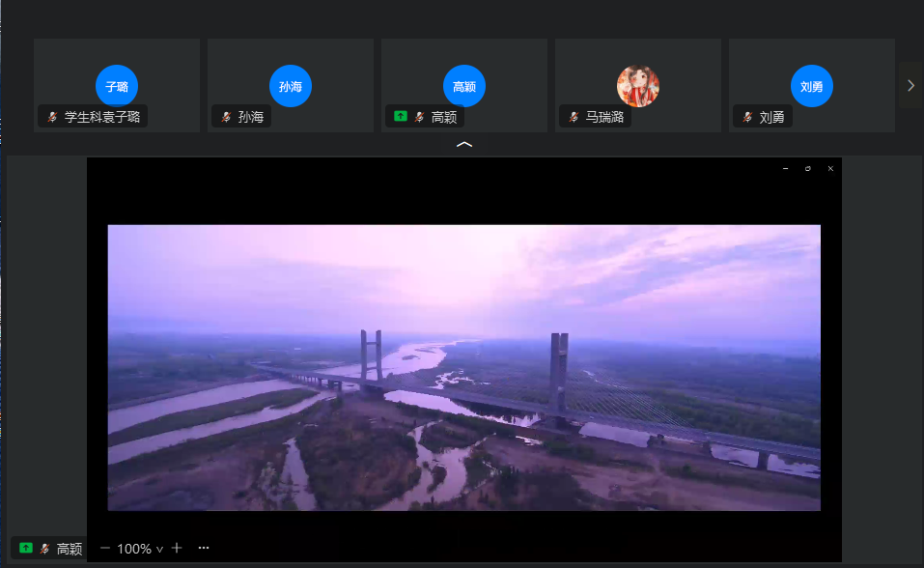Click muted mic icon next to 刘勇
The width and height of the screenshot is (924, 568).
click(x=747, y=117)
